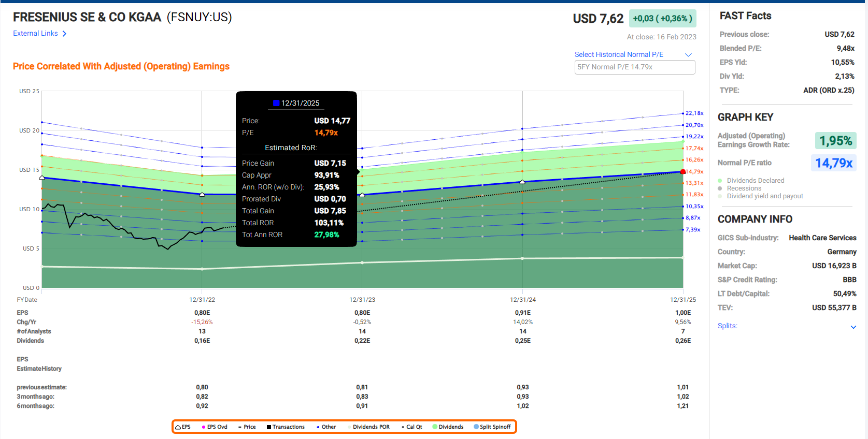The width and height of the screenshot is (868, 439).
Task: Toggle the Price line legend item
Action: [x=240, y=427]
